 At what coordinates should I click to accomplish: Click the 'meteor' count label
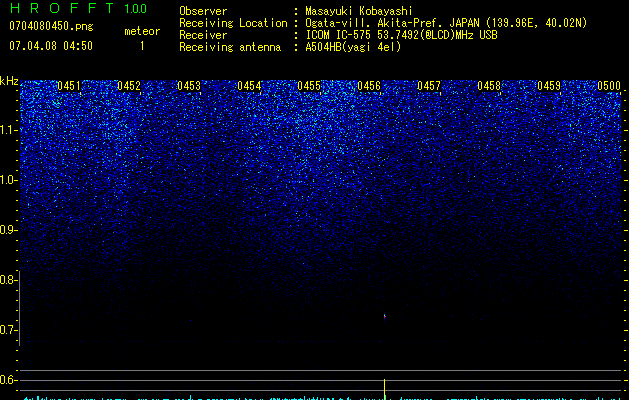click(142, 31)
